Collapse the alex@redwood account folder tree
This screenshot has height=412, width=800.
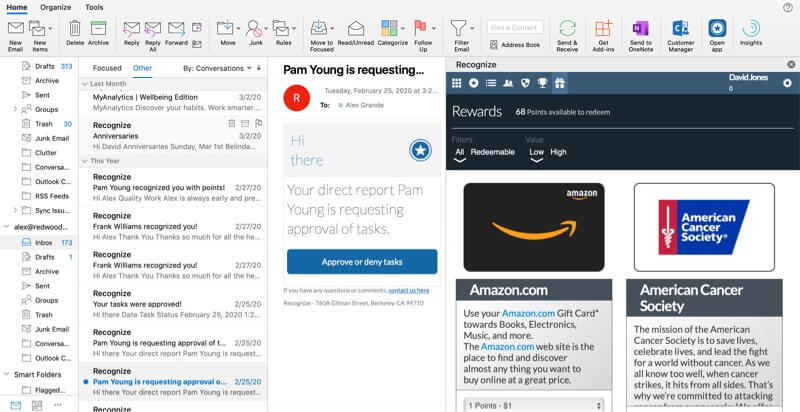pos(6,227)
